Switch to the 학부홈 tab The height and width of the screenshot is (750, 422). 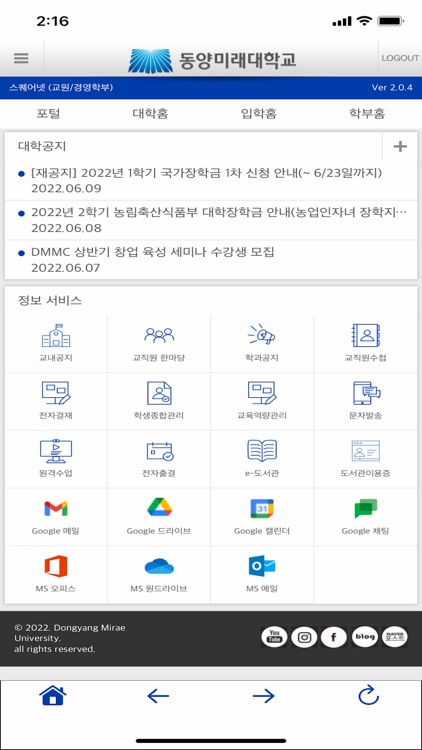click(367, 114)
